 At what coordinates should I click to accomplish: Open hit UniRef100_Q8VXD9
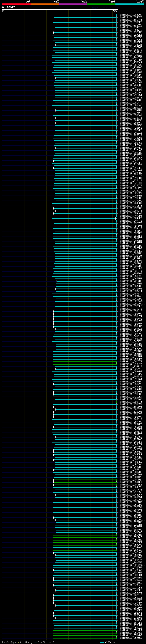click(x=131, y=371)
